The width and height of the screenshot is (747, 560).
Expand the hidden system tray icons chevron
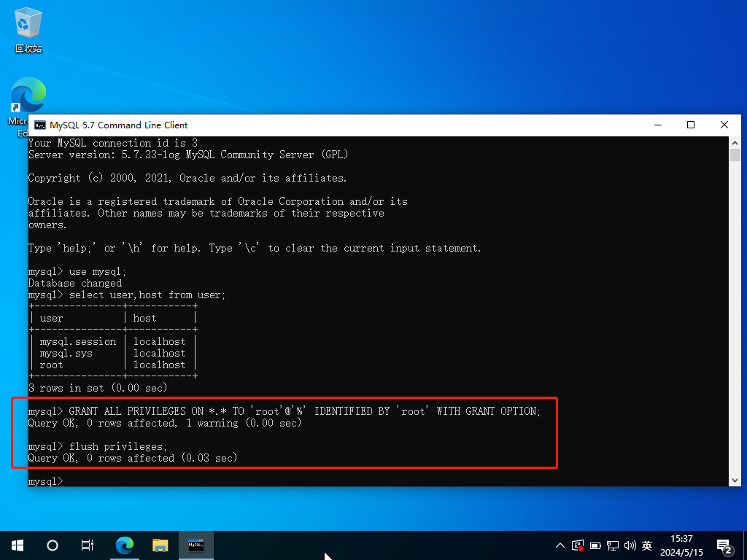point(560,545)
